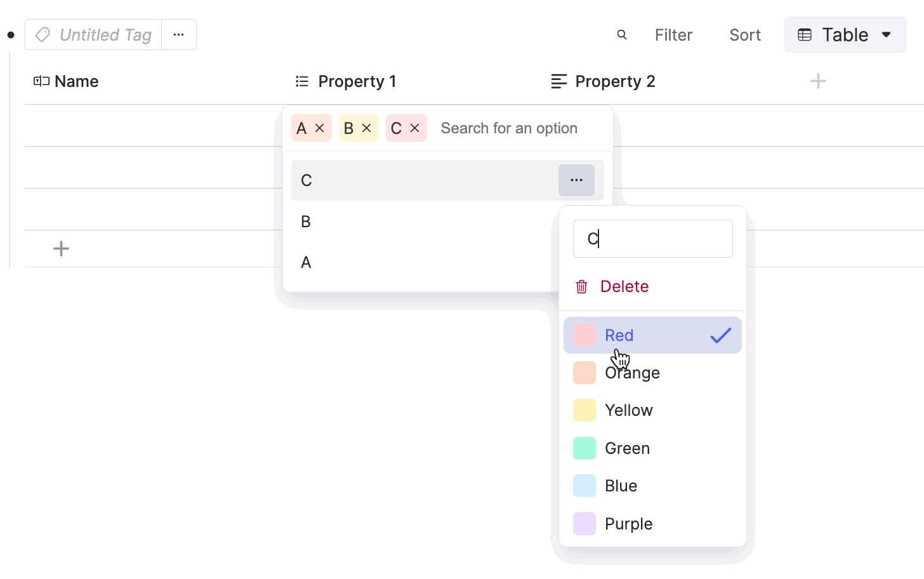This screenshot has width=924, height=579.
Task: Open the Property 1 column header menu
Action: [x=357, y=81]
